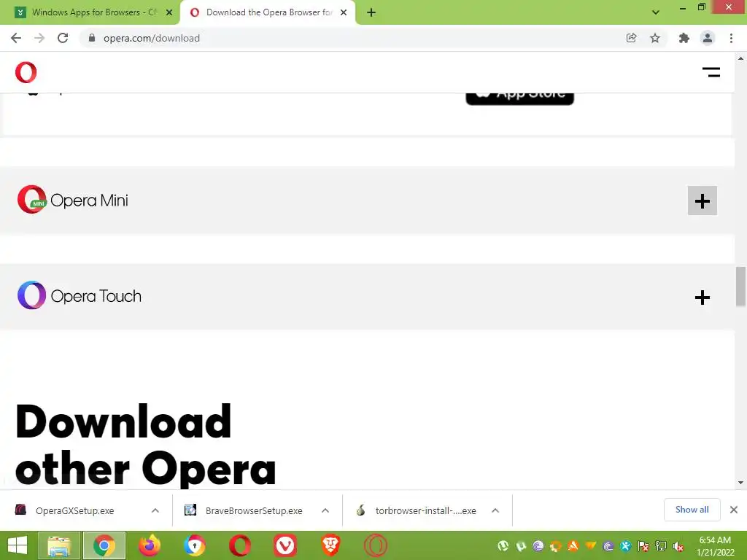Launch Brave from the taskbar

[330, 545]
